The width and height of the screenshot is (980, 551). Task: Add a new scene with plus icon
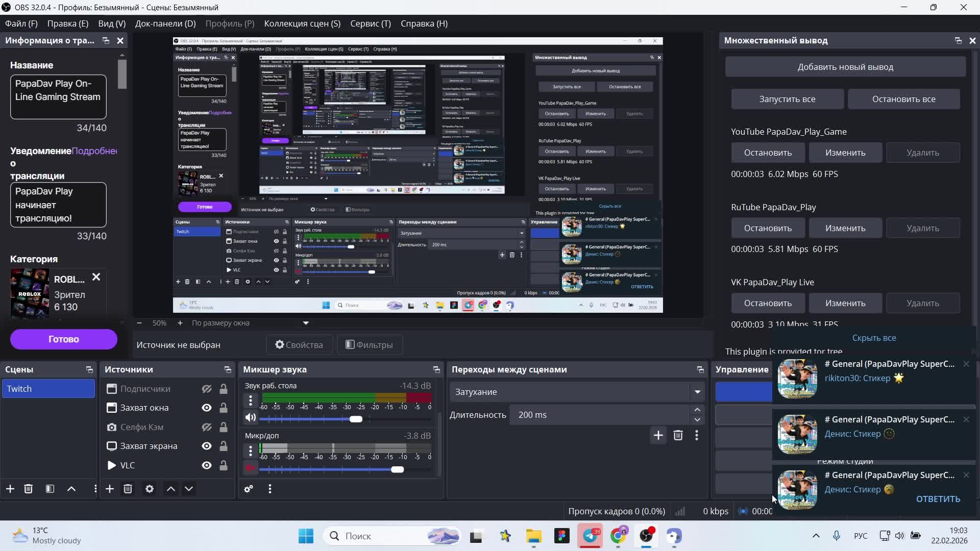pos(10,489)
